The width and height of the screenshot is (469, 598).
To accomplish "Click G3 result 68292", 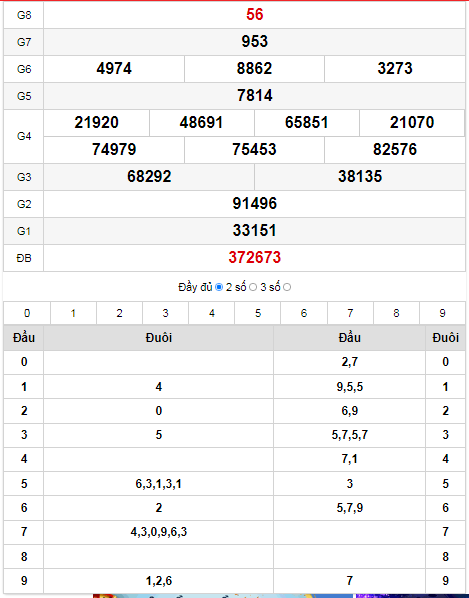I will point(149,176).
